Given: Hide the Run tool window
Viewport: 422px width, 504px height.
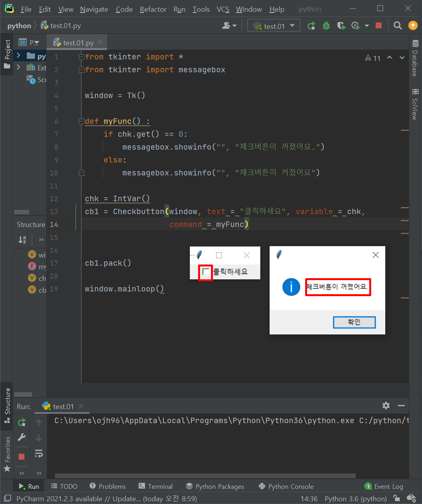Looking at the screenshot, I should 401,406.
